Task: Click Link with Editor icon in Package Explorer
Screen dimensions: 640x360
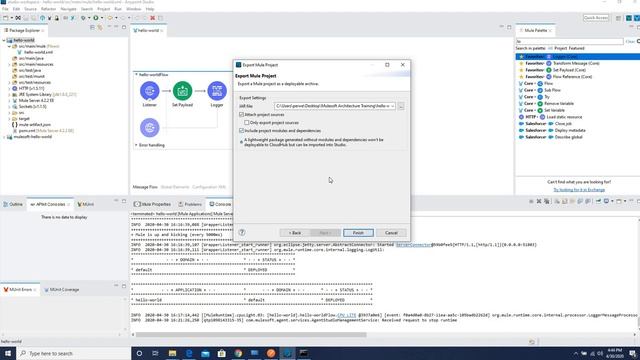Action: 100,27
